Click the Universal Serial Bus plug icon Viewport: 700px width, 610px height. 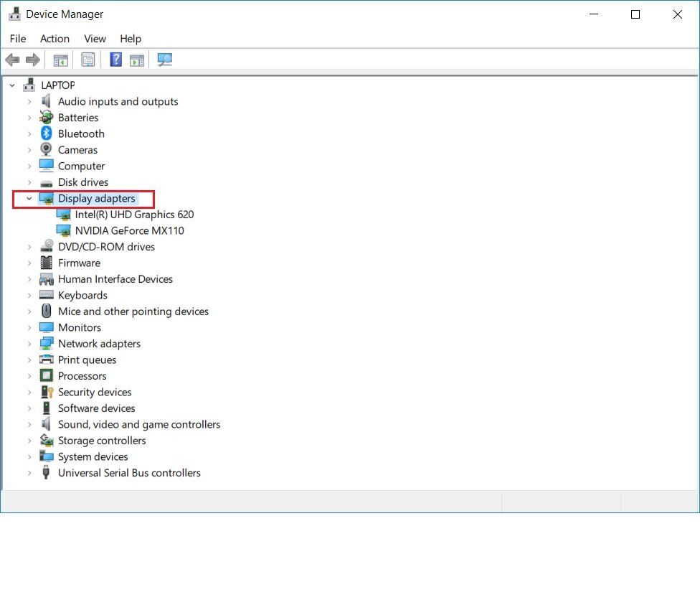(x=45, y=472)
